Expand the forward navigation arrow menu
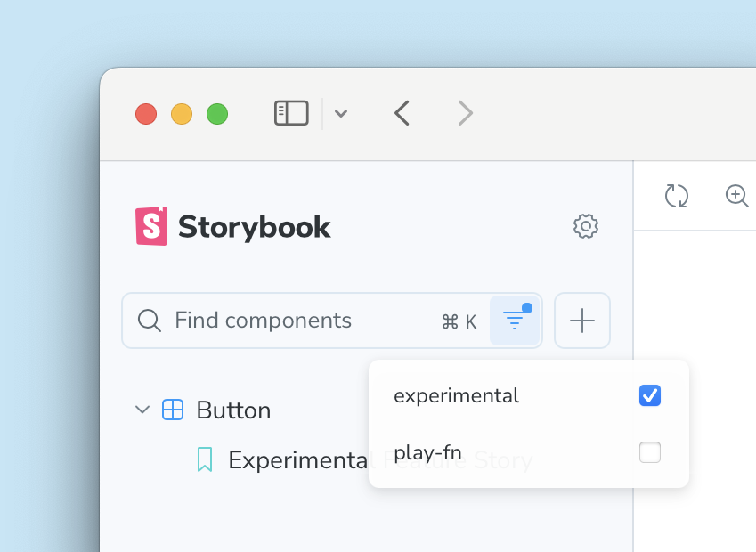Viewport: 756px width, 552px height. (465, 113)
